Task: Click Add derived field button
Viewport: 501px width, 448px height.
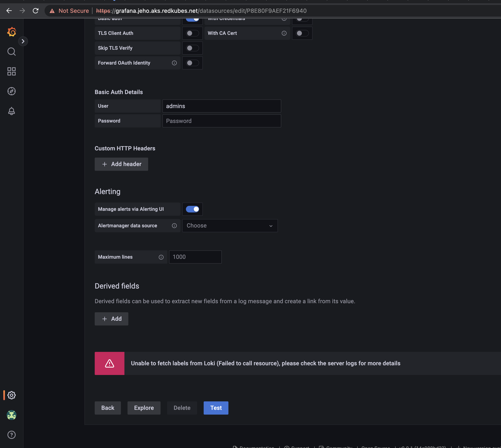Action: [x=111, y=319]
